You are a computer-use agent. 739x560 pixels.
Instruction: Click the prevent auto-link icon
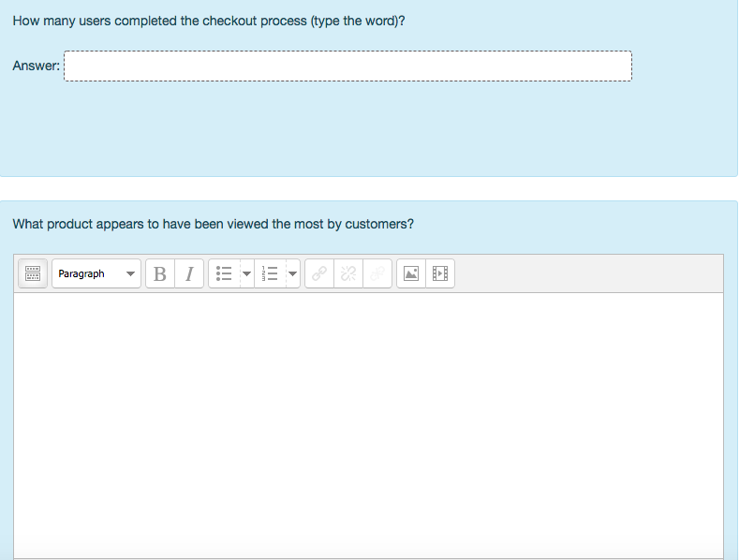point(377,273)
